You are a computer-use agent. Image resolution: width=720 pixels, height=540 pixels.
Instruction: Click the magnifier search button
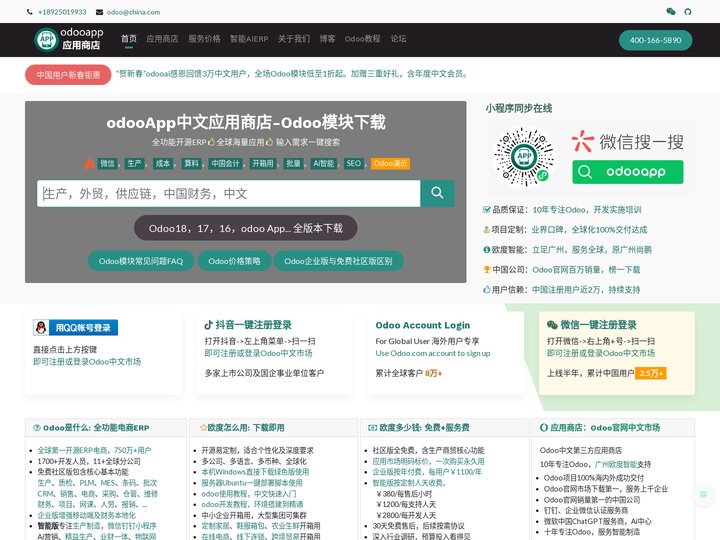[x=437, y=193]
